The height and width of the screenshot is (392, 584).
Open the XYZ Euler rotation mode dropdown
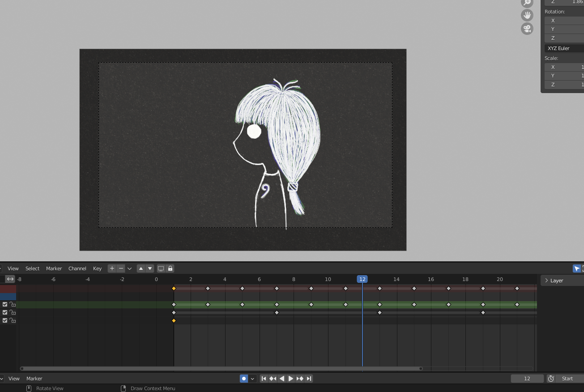564,48
